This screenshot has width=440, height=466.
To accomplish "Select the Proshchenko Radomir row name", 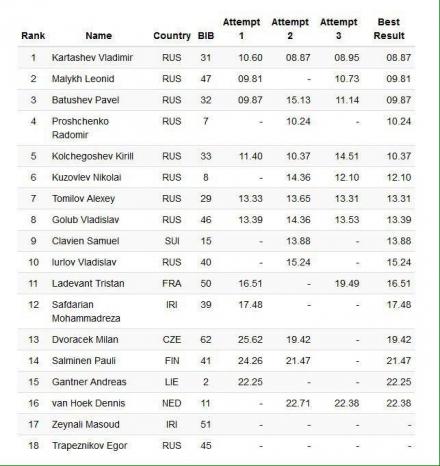I will 80,128.
